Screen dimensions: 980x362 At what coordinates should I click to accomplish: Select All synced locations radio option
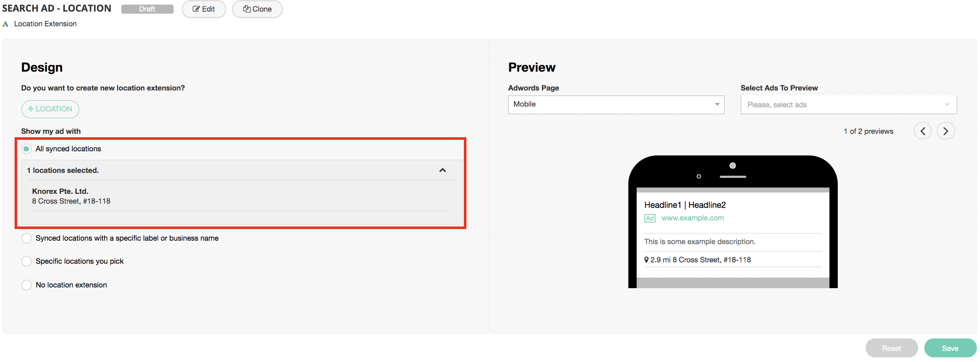[x=27, y=149]
